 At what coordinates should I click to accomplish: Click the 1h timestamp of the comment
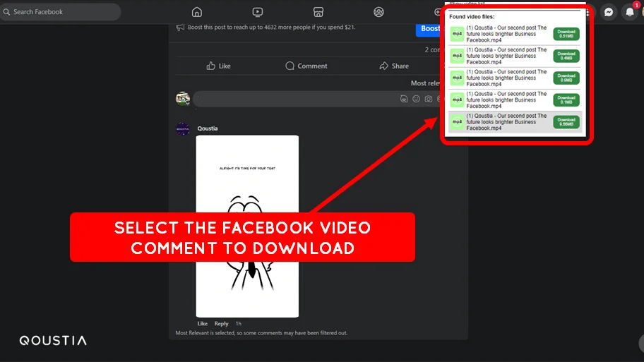click(238, 323)
